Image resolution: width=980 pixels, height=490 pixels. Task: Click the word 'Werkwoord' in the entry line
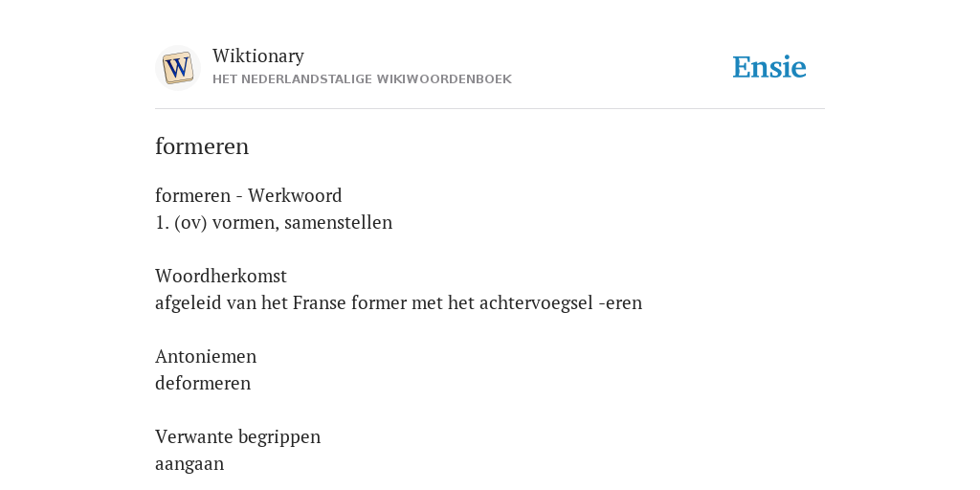pyautogui.click(x=295, y=195)
